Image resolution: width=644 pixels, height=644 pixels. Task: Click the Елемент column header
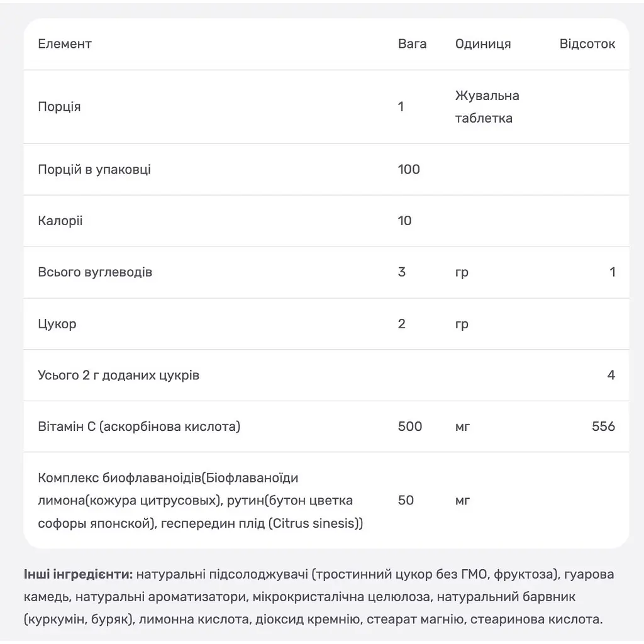click(x=65, y=44)
